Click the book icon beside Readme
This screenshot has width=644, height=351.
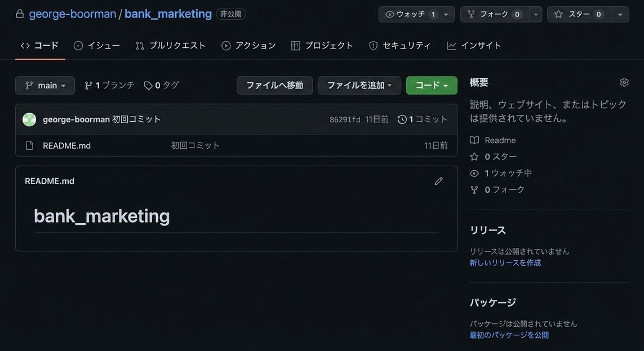pos(474,140)
